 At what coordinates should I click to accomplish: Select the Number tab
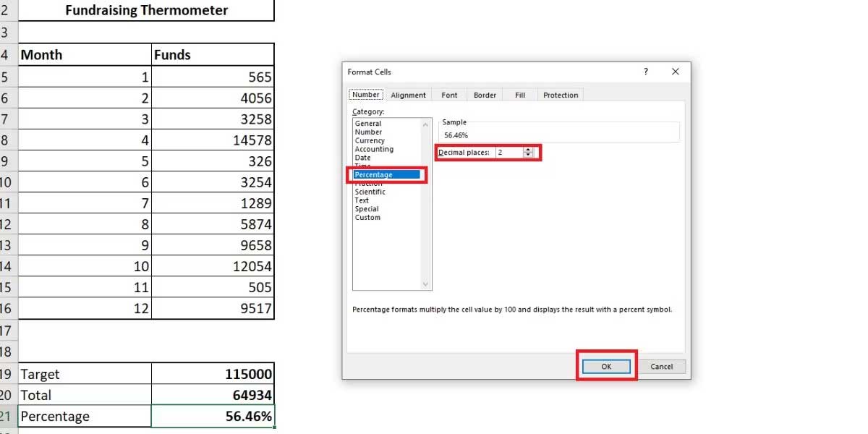(365, 94)
